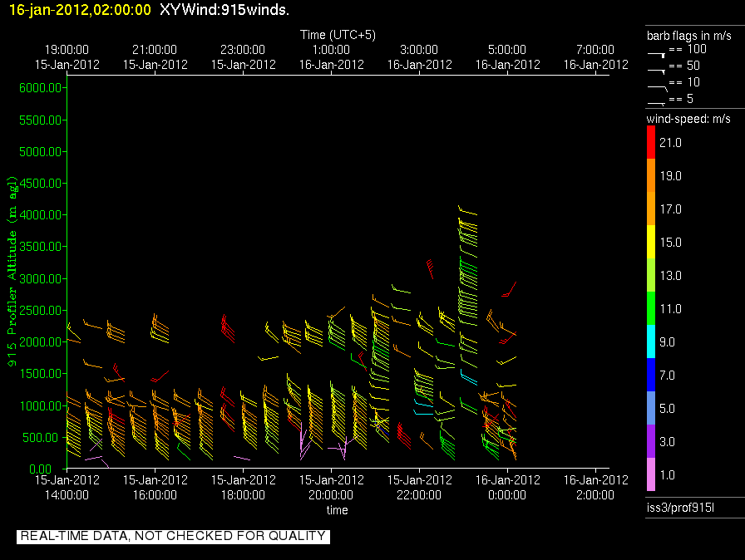This screenshot has width=745, height=560.
Task: Select the pink 1.0 wind-speed color segment
Action: [x=651, y=474]
